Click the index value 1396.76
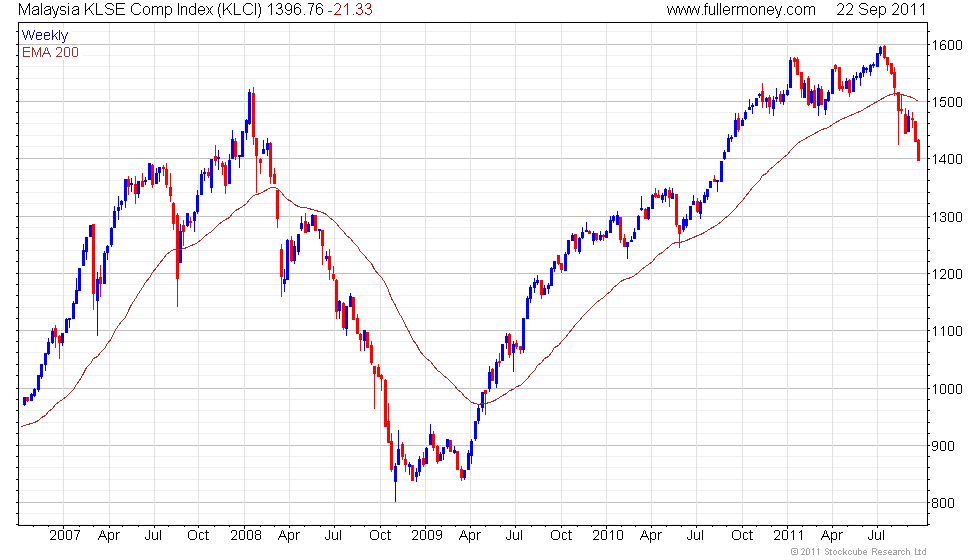 point(295,9)
